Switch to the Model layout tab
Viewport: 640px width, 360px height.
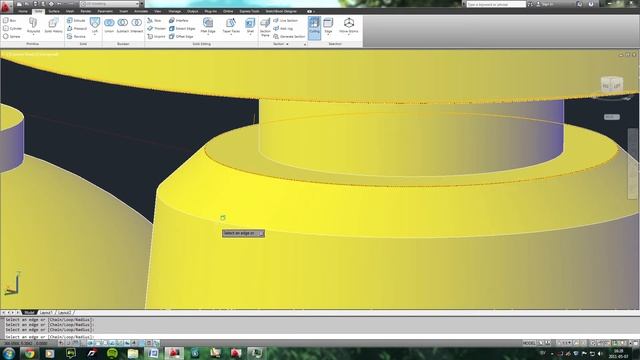[29, 312]
